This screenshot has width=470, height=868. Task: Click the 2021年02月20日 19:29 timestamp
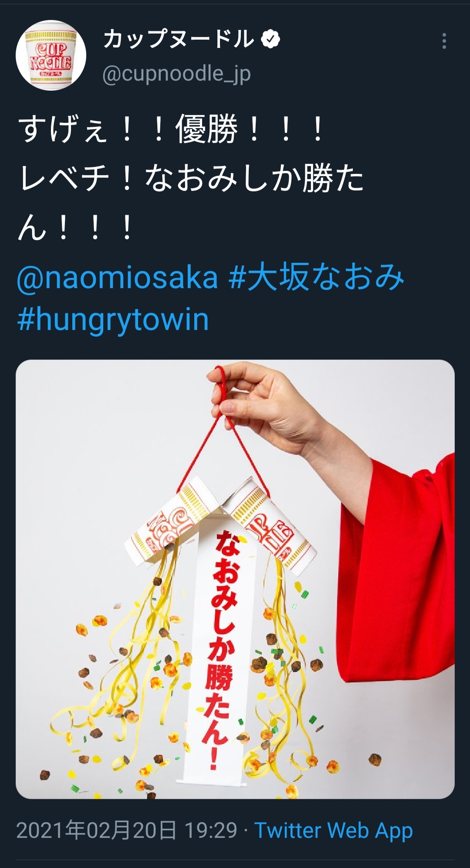click(x=127, y=831)
